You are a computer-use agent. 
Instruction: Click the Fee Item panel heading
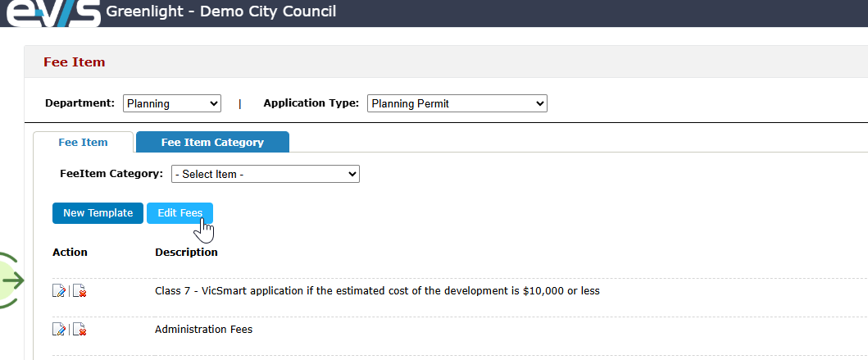tap(75, 62)
